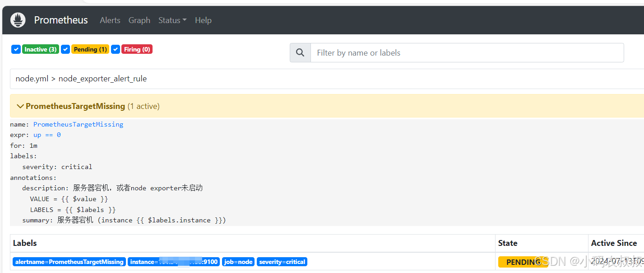
Task: Click the green Inactive (3) badge
Action: (41, 49)
